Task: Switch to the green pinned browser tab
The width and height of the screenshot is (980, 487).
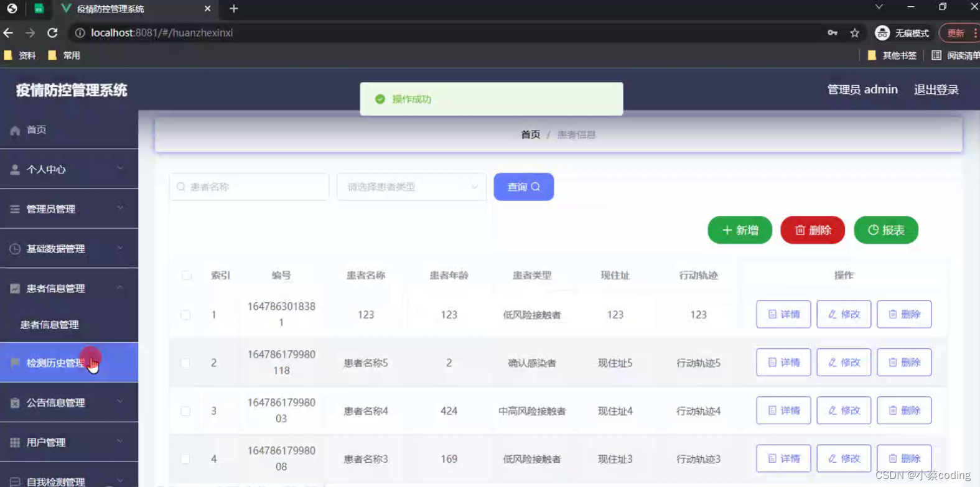Action: point(39,9)
